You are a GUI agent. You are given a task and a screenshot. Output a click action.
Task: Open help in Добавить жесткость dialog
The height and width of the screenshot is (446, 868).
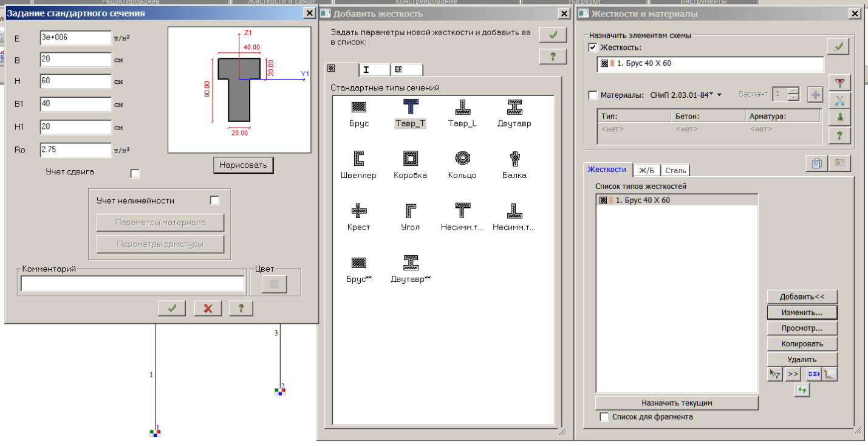click(x=553, y=57)
